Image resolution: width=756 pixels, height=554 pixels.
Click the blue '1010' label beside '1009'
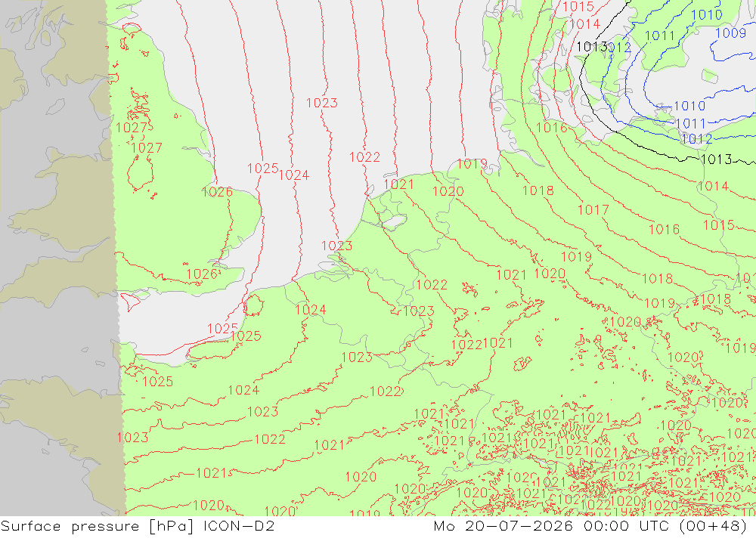click(x=707, y=15)
